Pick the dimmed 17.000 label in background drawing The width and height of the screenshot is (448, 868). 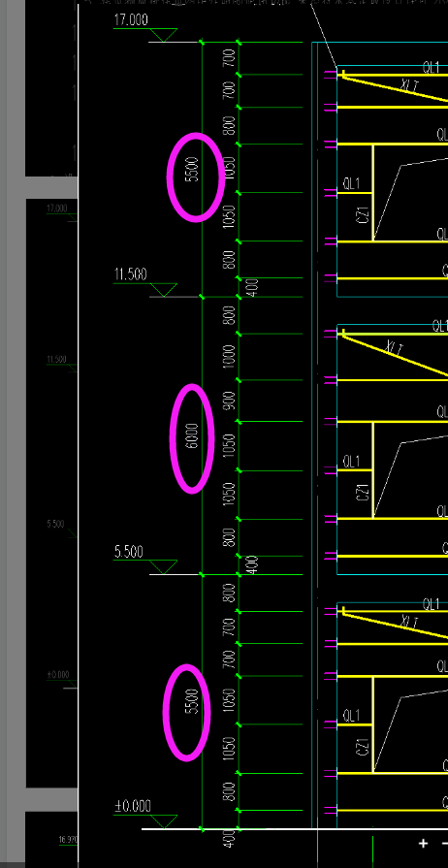pyautogui.click(x=56, y=209)
